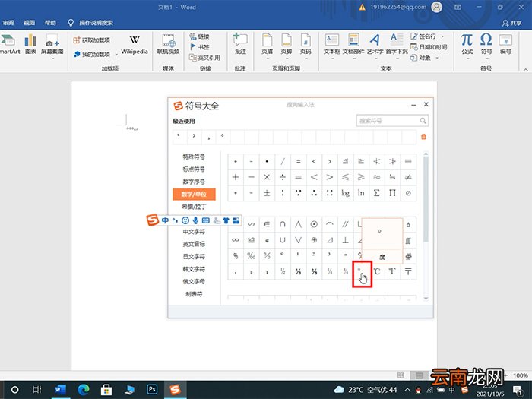Switch to read mode in the status bar

point(401,375)
